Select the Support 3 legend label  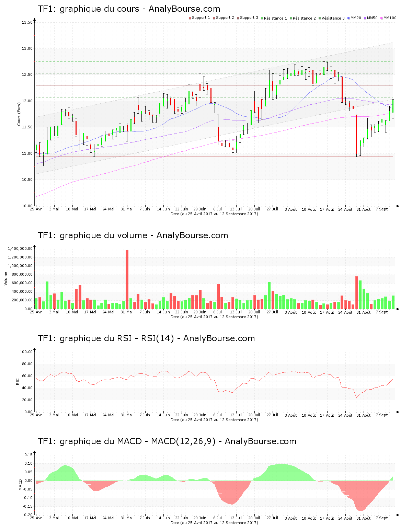coord(249,18)
